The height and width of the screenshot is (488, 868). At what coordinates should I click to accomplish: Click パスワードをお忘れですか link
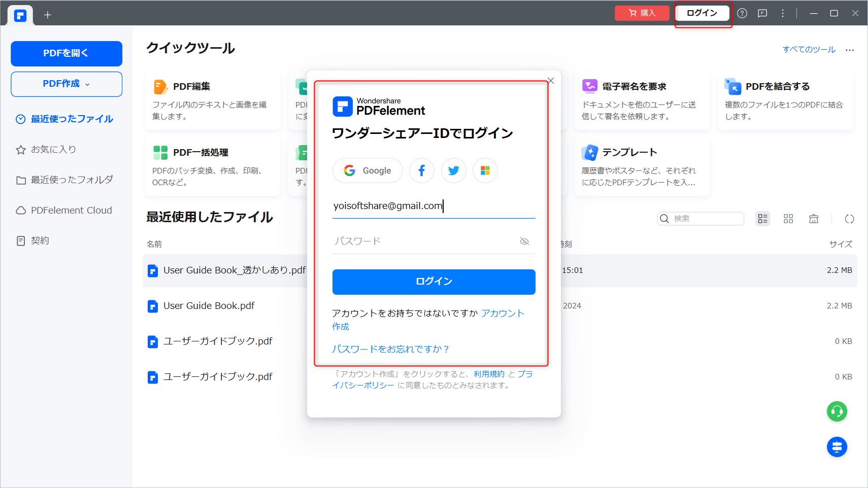coord(391,349)
